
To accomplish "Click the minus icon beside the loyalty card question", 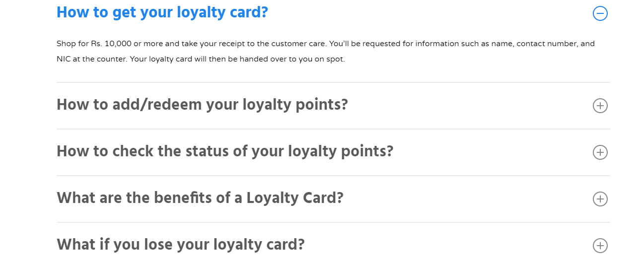I will 600,13.
